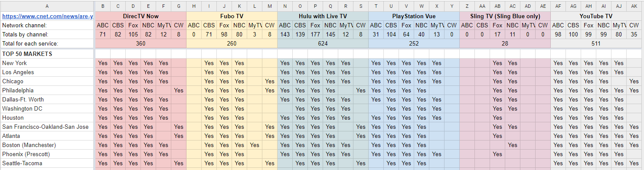644x170 pixels.
Task: Select the New York row label
Action: click(47, 63)
